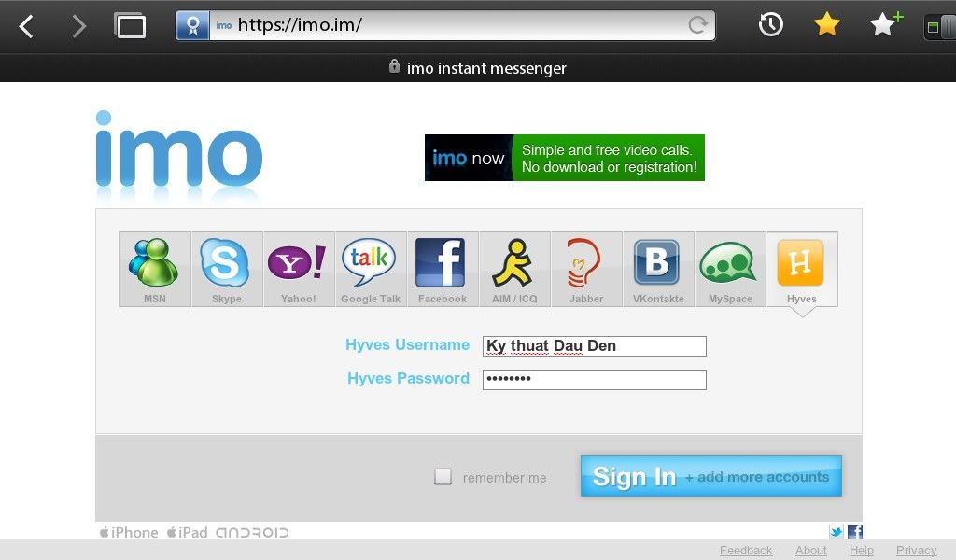956x560 pixels.
Task: Open bookmarks with the yellow star icon
Action: coord(827,25)
